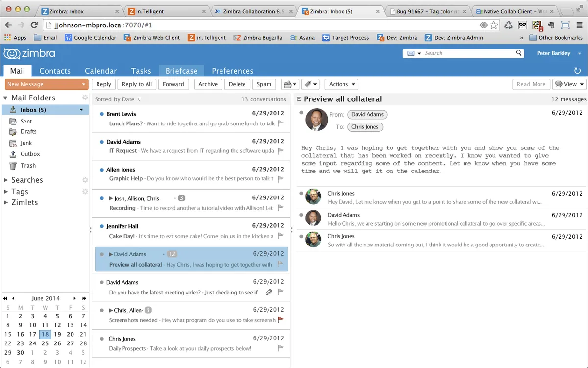Remove red flag from Screenshots needed email
Screen dimensions: 588x368
click(281, 320)
